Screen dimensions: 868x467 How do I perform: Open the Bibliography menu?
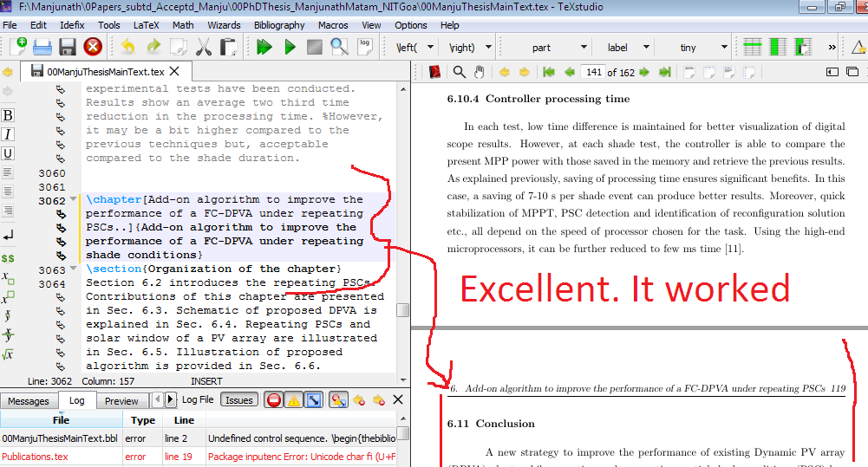point(279,25)
